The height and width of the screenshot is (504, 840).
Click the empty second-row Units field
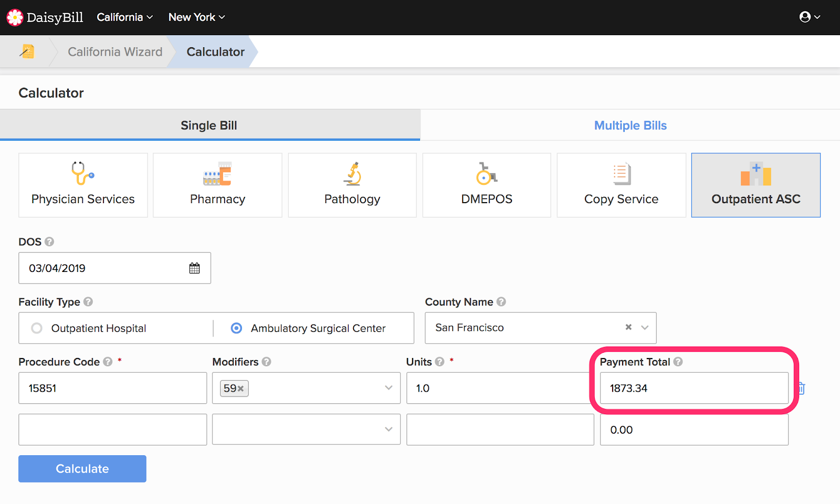500,429
